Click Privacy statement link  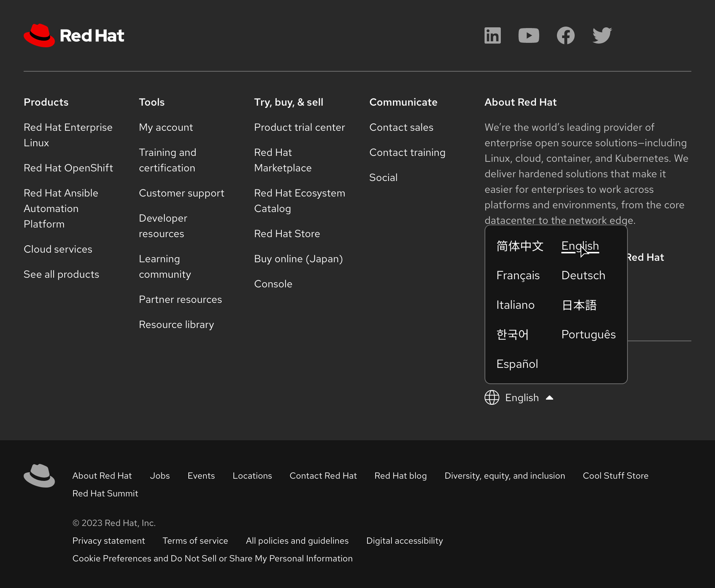coord(109,540)
